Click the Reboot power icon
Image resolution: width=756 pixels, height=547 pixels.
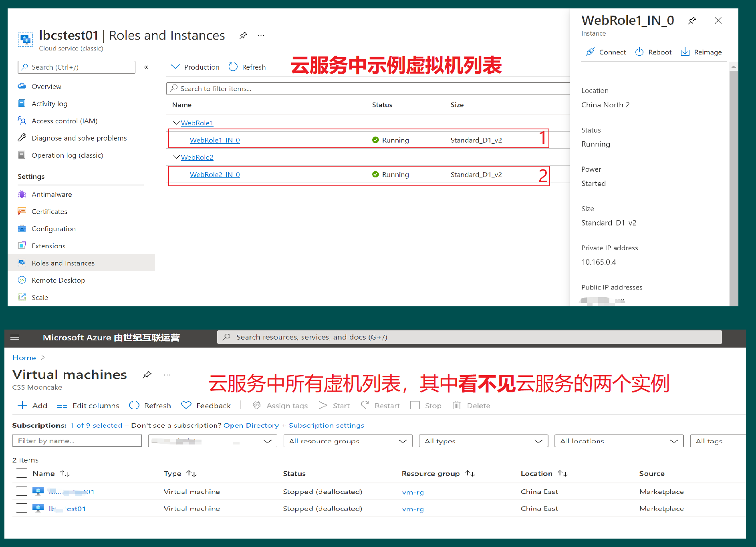point(639,52)
